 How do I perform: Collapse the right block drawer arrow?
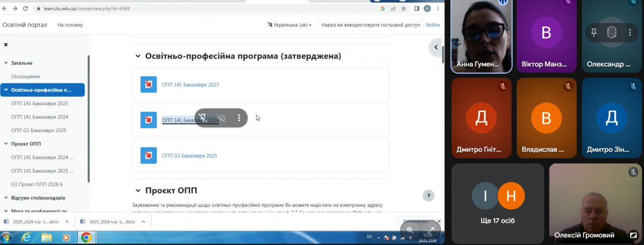coord(436,47)
